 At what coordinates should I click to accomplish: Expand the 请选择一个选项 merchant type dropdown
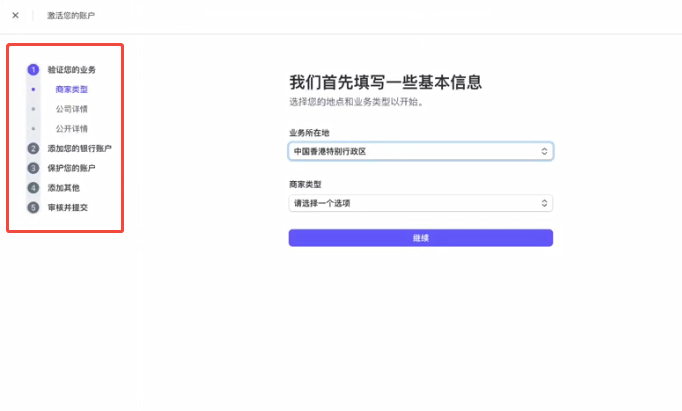coord(420,203)
